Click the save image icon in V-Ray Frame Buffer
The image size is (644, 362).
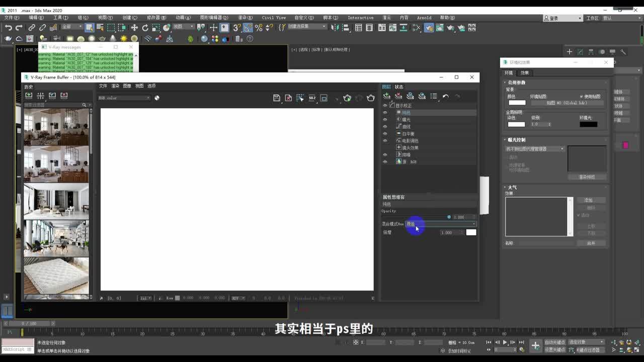(276, 98)
